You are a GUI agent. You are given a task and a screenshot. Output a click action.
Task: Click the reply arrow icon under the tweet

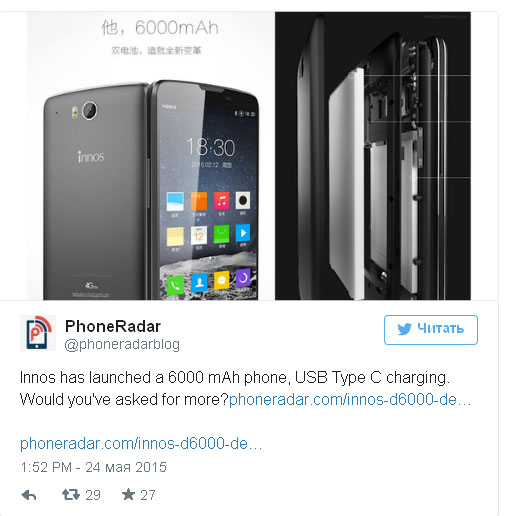[x=29, y=495]
